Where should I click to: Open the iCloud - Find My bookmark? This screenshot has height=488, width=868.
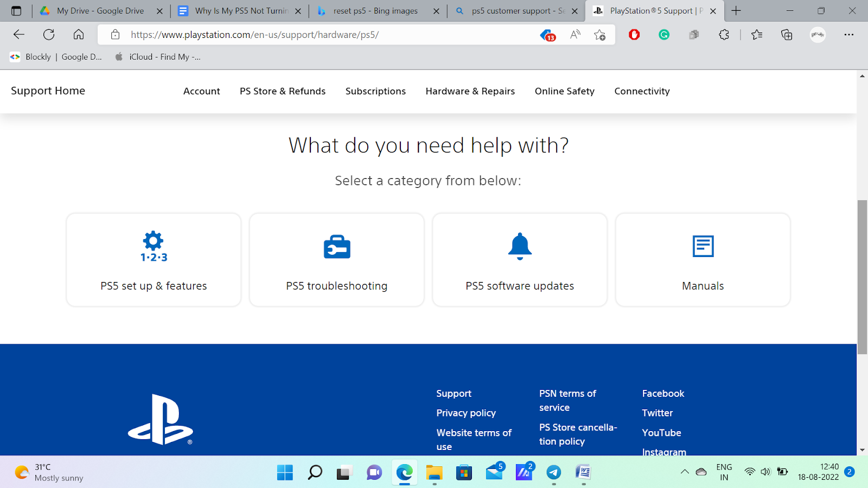(x=157, y=57)
